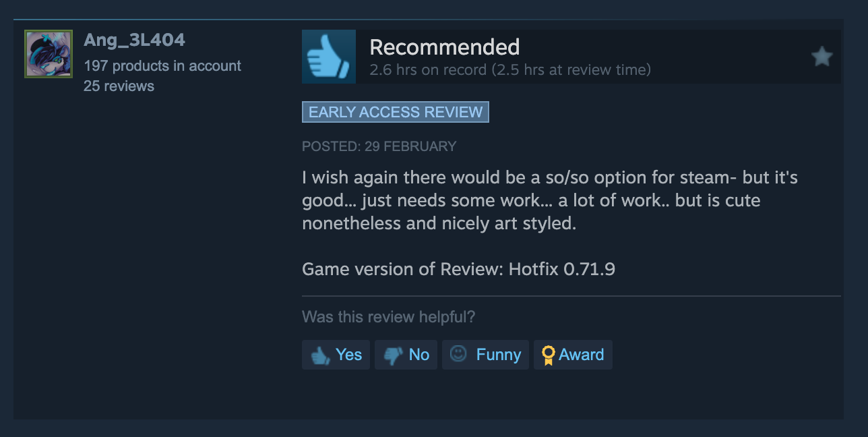Image resolution: width=868 pixels, height=437 pixels.
Task: Rate this review as Funny
Action: coord(486,355)
